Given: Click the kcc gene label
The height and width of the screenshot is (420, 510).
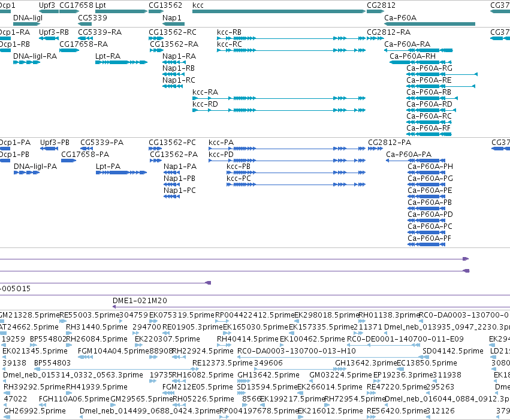Looking at the screenshot, I should tap(198, 5).
